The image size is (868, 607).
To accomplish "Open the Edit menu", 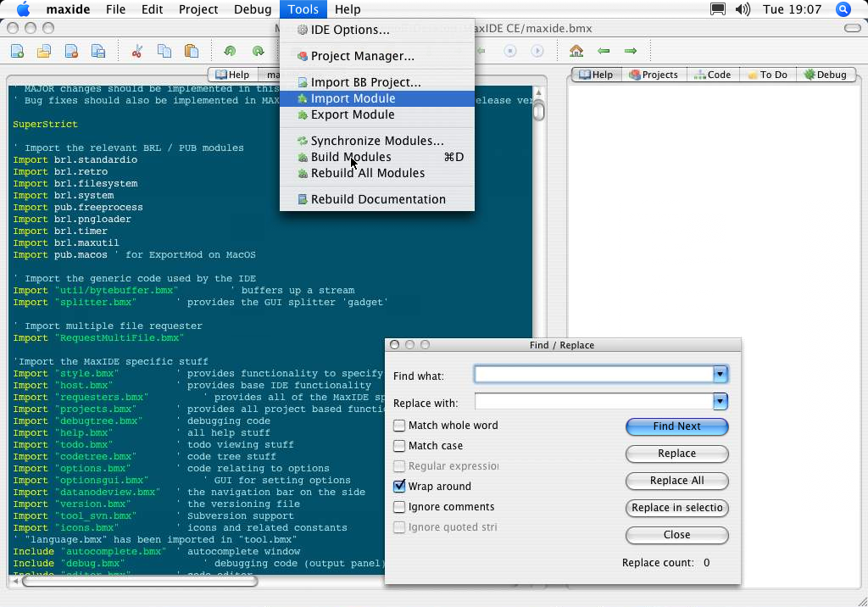I will pos(153,9).
